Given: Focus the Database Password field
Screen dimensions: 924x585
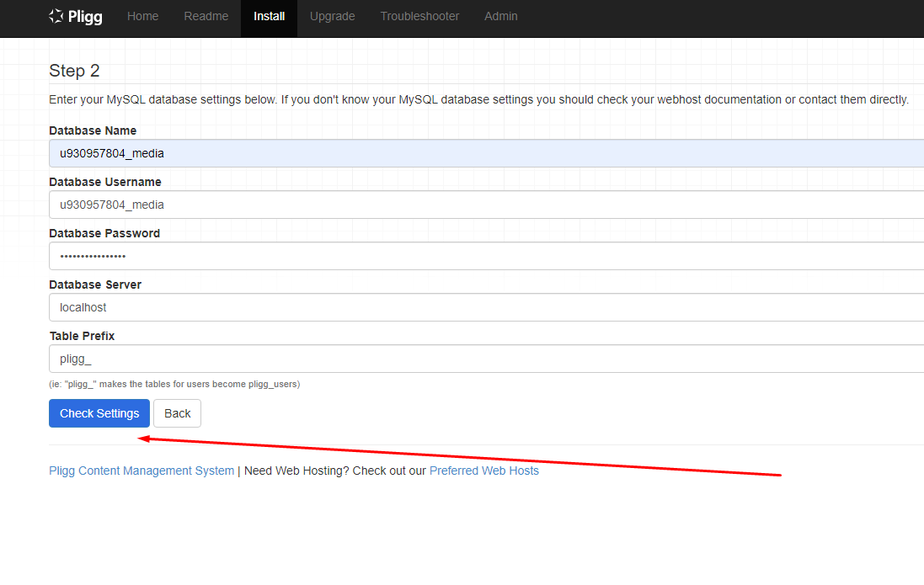Looking at the screenshot, I should click(x=337, y=255).
